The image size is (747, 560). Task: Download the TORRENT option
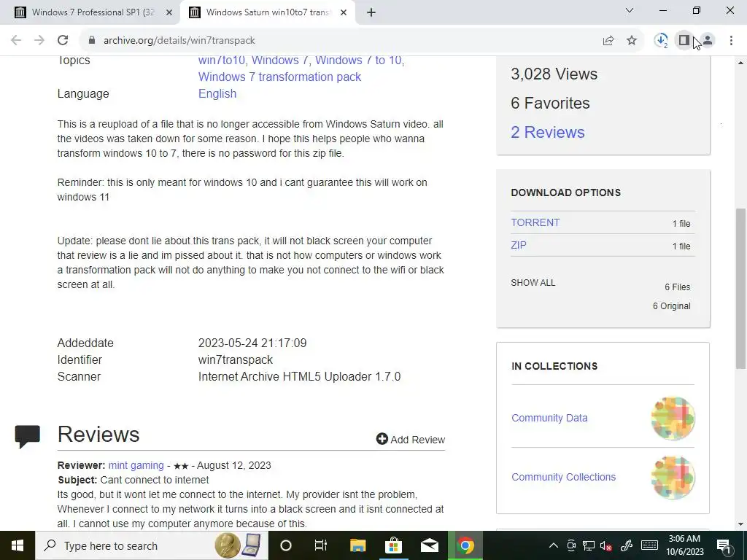(535, 223)
